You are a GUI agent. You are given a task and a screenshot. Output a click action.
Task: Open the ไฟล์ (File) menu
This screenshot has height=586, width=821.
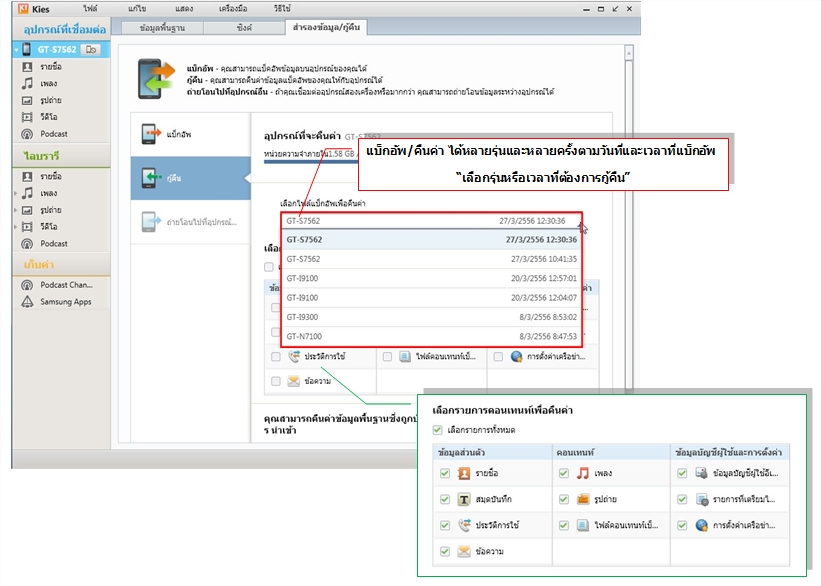click(90, 9)
